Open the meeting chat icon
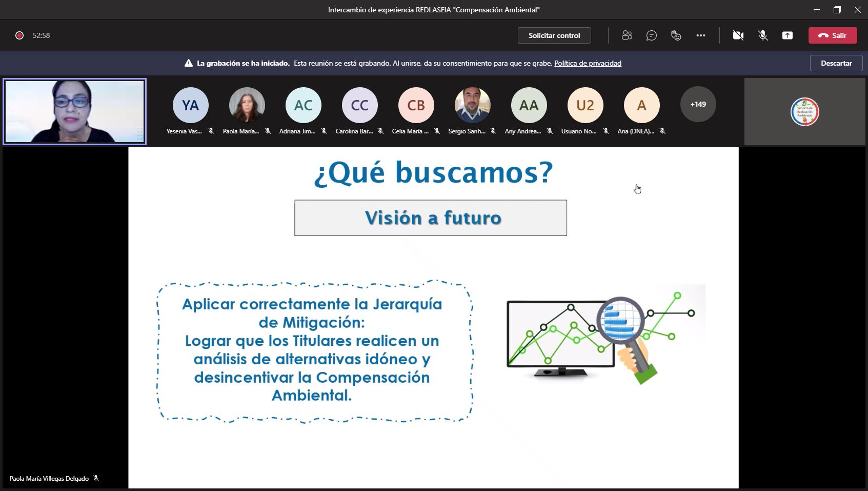Image resolution: width=868 pixels, height=491 pixels. 651,35
